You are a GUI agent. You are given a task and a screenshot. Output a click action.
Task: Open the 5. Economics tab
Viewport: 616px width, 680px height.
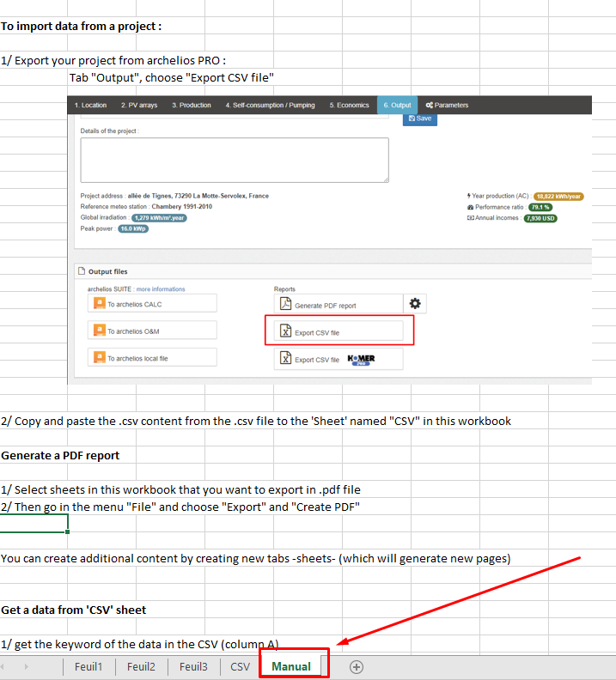click(349, 105)
